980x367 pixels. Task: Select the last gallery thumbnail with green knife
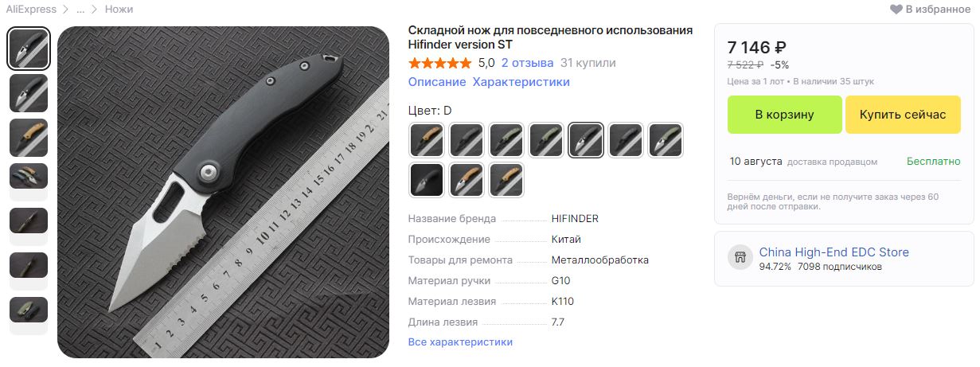[29, 315]
